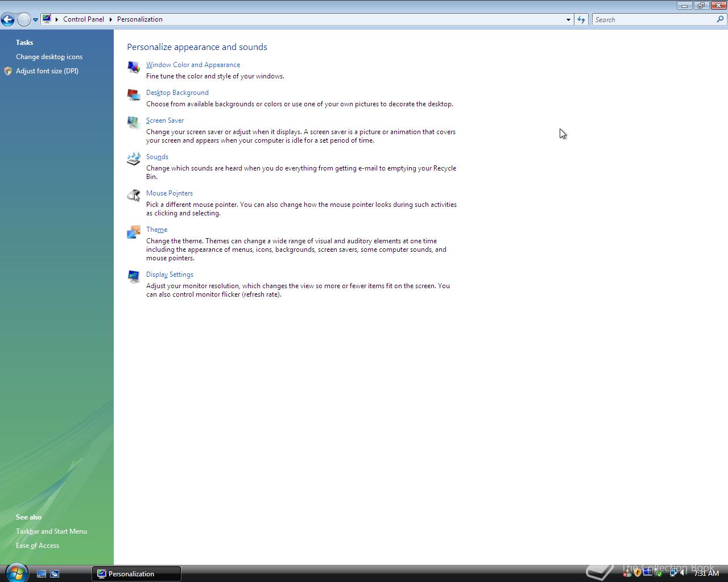Open Window Color and Appearance link
The height and width of the screenshot is (582, 728).
[193, 65]
